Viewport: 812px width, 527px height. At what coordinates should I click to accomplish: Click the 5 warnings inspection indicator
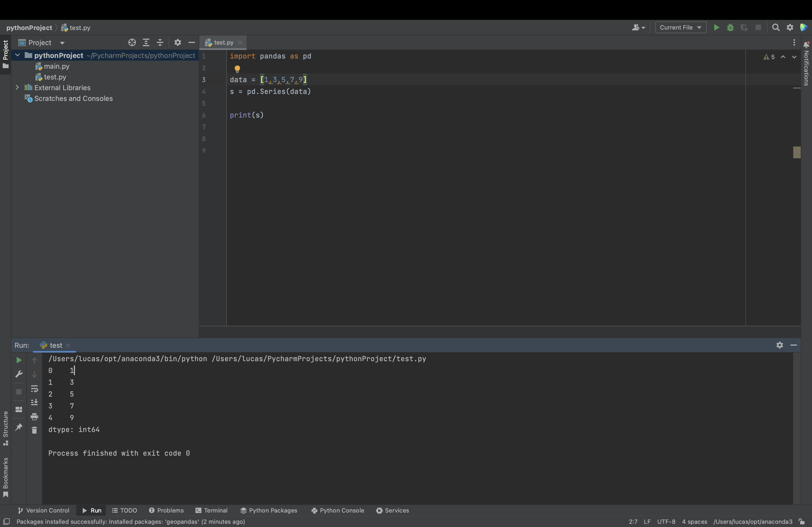click(x=769, y=57)
